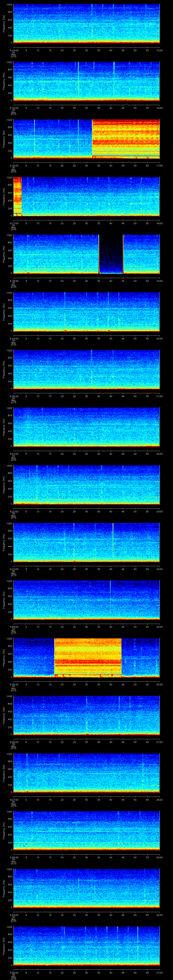Click the 5:16:00 start time label
The height and width of the screenshot is (980, 173).
(x=14, y=166)
